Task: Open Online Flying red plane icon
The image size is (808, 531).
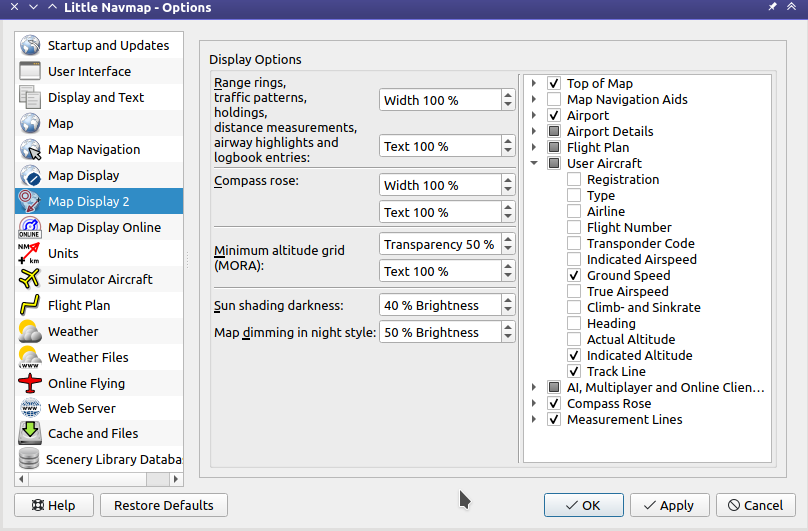Action: 29,383
